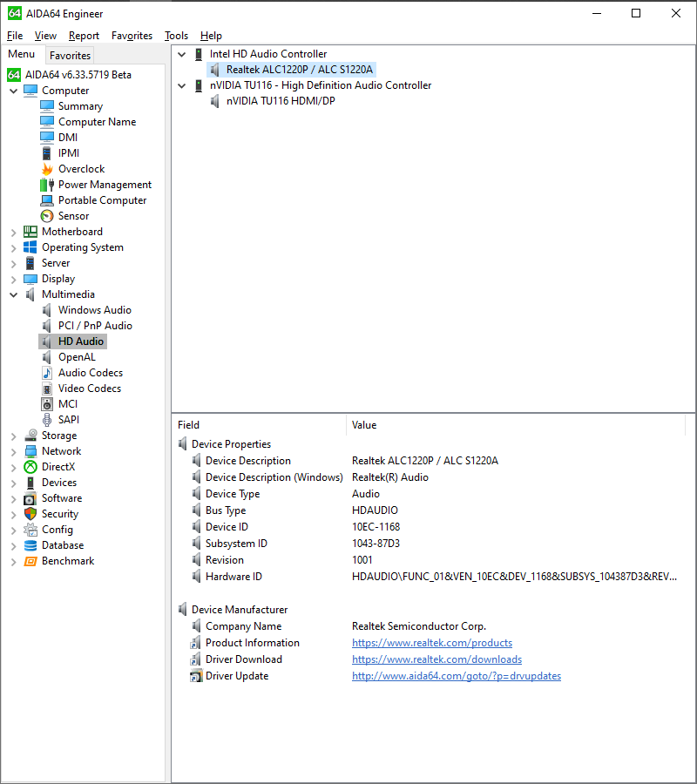
Task: Expand the Storage tree node
Action: pyautogui.click(x=13, y=436)
